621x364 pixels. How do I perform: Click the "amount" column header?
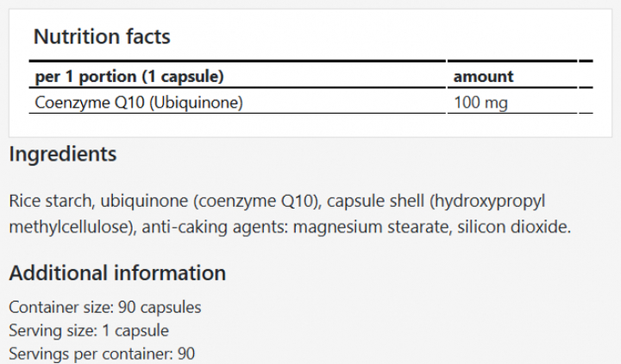point(483,76)
